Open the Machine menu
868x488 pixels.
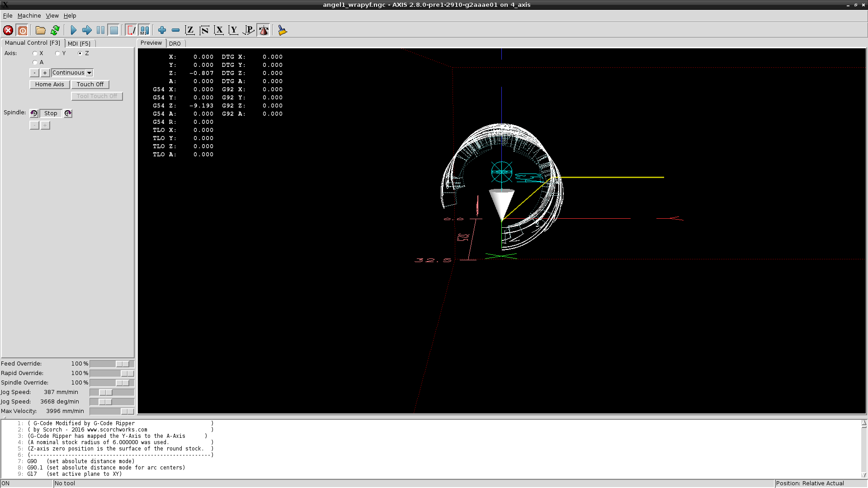[29, 15]
